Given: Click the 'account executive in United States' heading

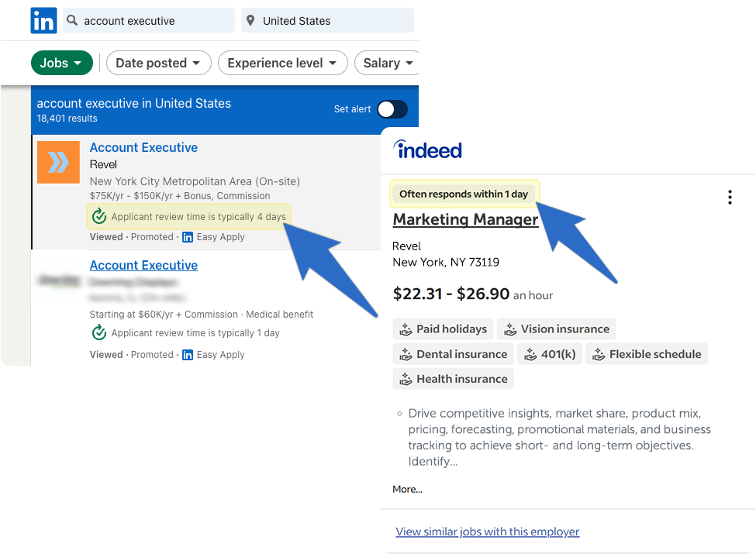Looking at the screenshot, I should tap(134, 103).
